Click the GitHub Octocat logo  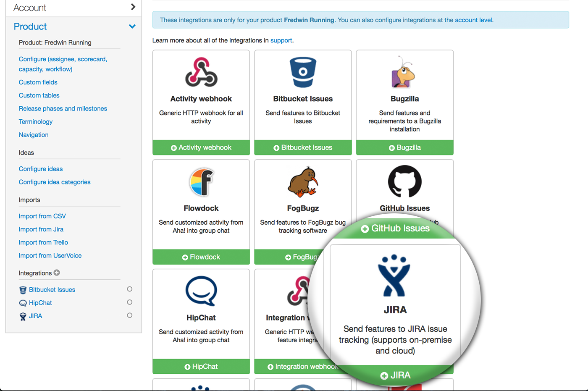click(405, 181)
